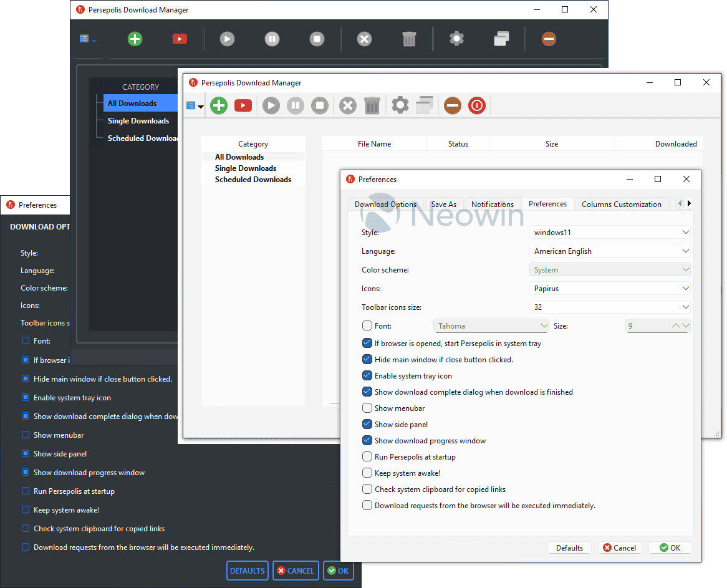Screen dimensions: 727x588
Task: Open Style dropdown showing windows11
Action: tap(610, 233)
